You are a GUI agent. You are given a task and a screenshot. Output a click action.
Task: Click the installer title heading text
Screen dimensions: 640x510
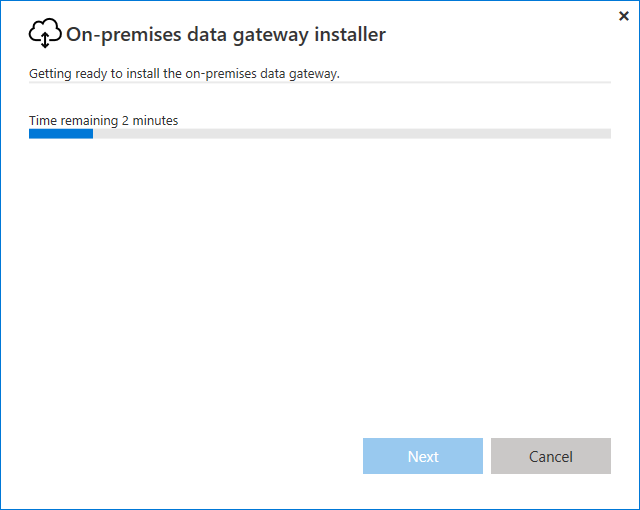[225, 34]
